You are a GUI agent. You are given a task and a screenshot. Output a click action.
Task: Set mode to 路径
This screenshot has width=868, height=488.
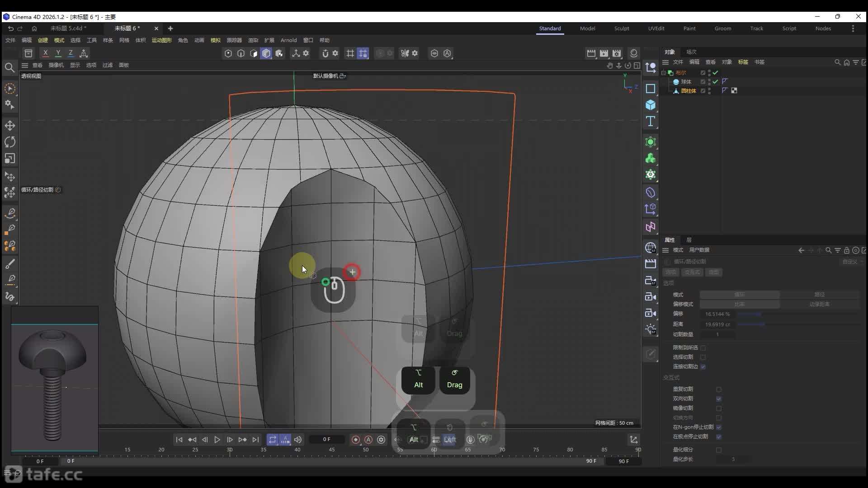[819, 295]
